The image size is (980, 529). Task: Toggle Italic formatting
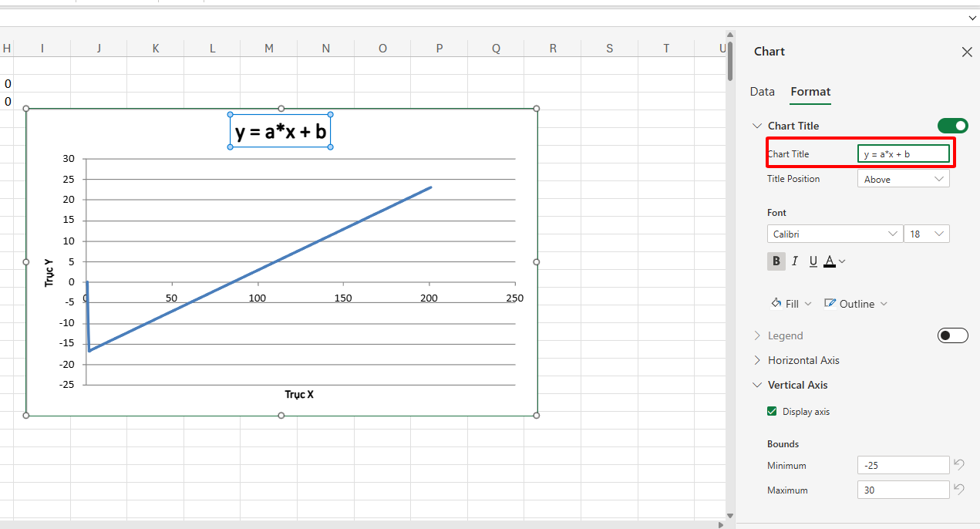(795, 261)
